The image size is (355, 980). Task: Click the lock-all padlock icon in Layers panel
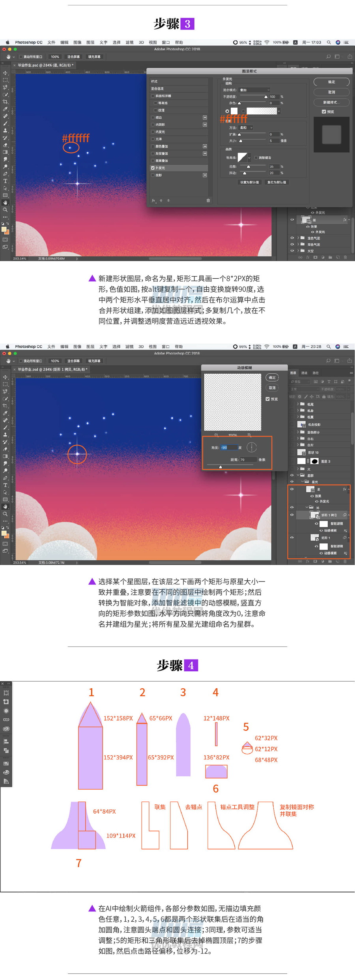323,397
